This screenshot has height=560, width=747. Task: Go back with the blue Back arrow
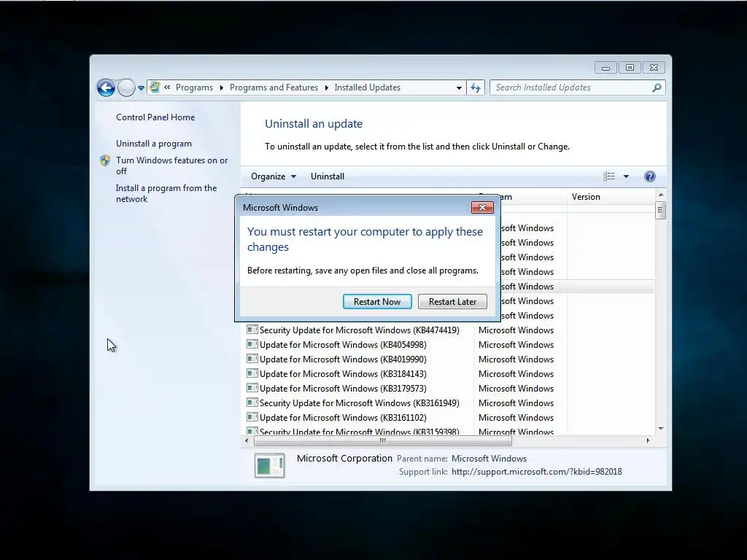(106, 87)
